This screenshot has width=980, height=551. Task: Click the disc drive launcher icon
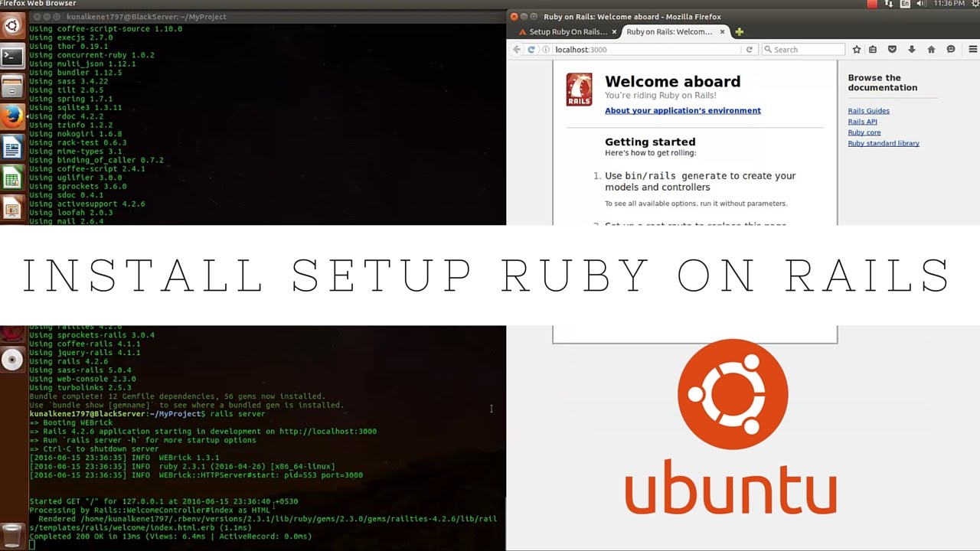(x=12, y=360)
